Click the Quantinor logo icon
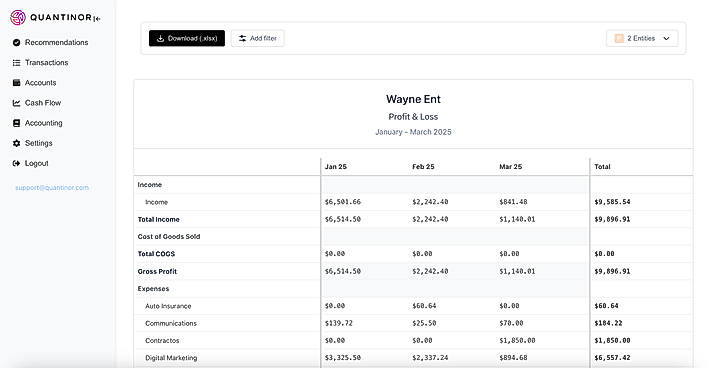 (x=18, y=18)
